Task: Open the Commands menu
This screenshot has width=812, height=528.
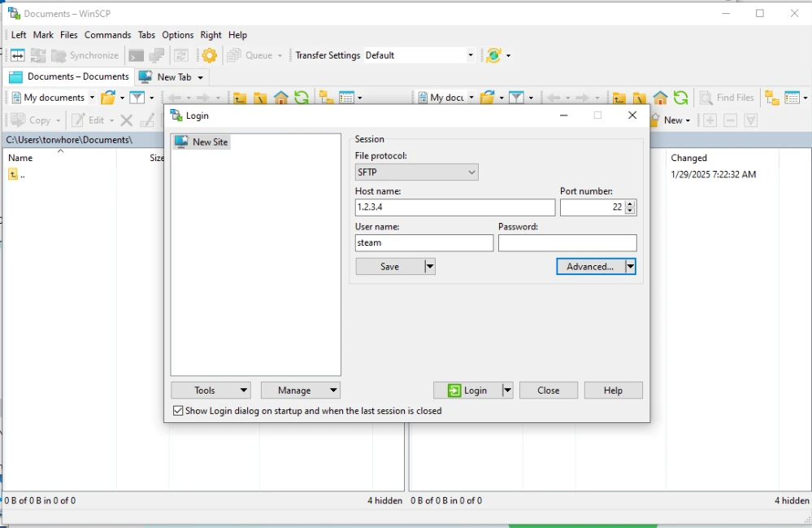Action: click(107, 35)
